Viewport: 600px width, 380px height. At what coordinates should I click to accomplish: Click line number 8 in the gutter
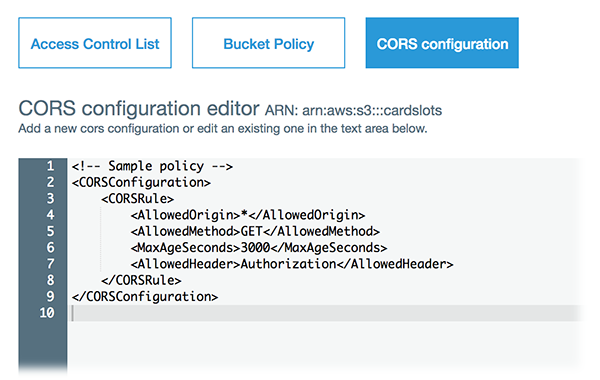50,280
